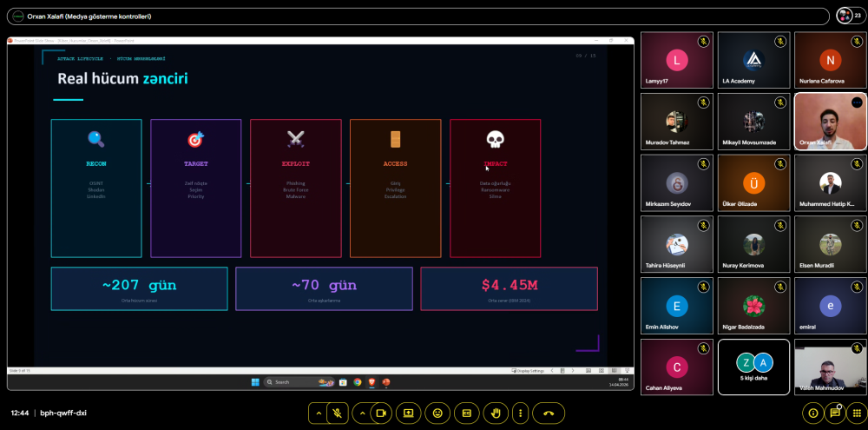Expand the video settings chevron beside the camera
Screen dimensions: 868x430
[361, 413]
